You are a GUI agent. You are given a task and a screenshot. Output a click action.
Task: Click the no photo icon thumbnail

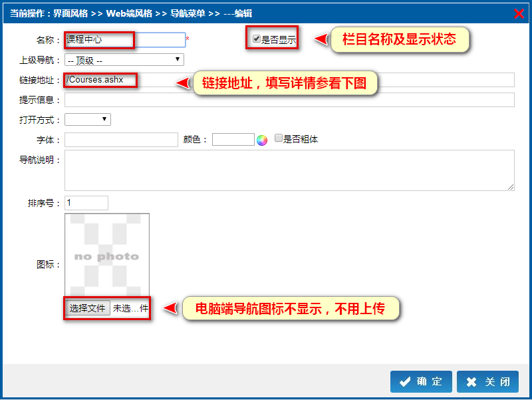(107, 256)
